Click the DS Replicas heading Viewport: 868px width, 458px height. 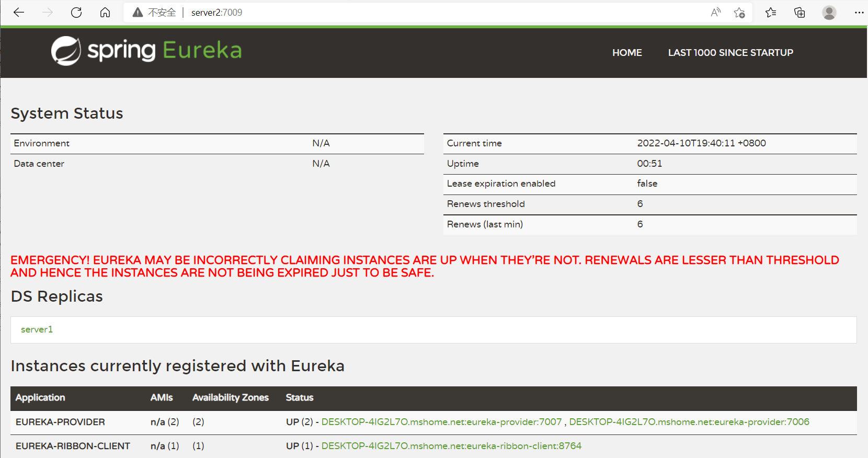[56, 296]
